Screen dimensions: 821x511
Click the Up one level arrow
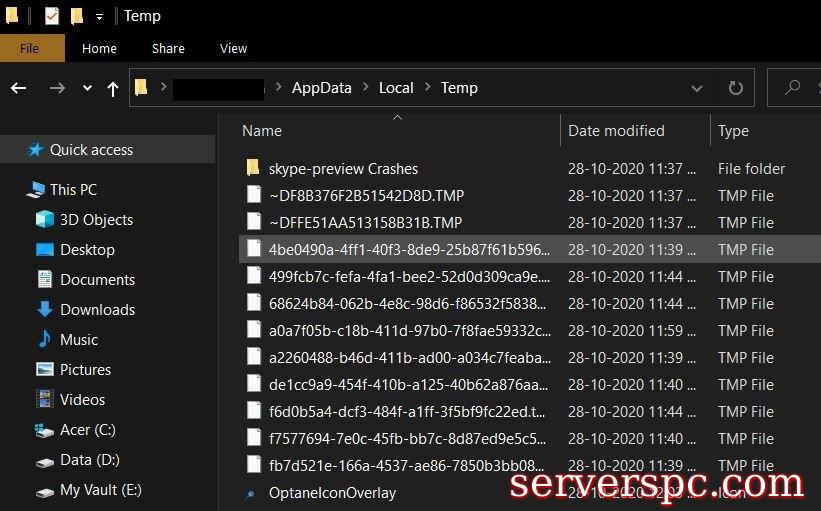113,88
